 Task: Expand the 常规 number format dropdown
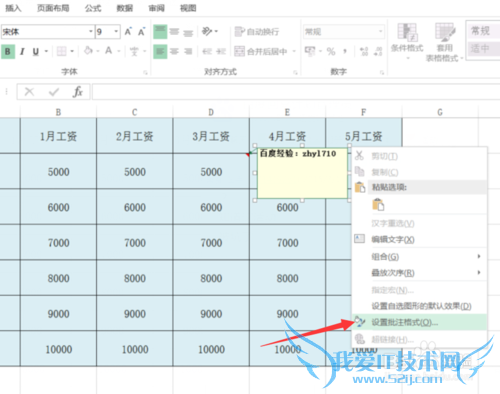[x=380, y=31]
